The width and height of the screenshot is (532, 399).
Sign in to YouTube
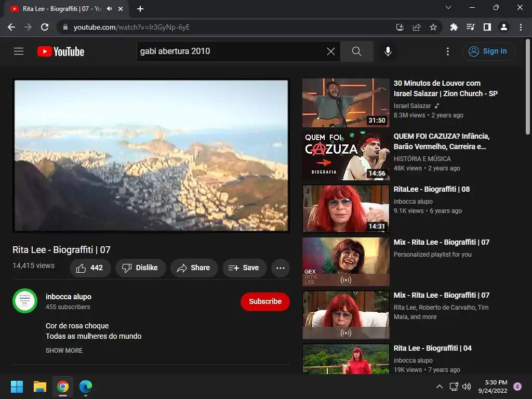(488, 51)
